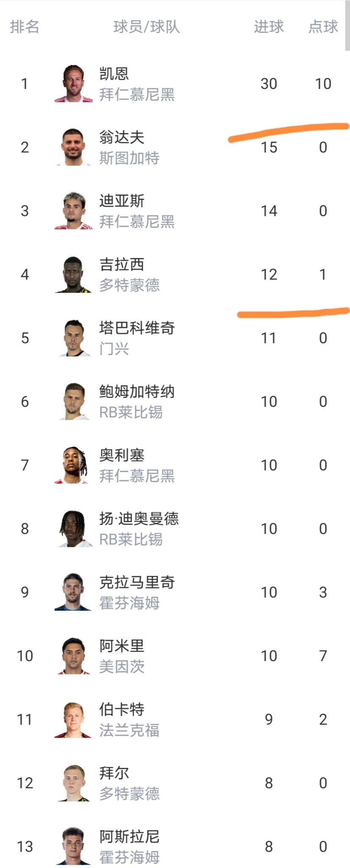Select team name 斯图加特 under 翁达夫
This screenshot has width=350, height=868.
point(129,158)
